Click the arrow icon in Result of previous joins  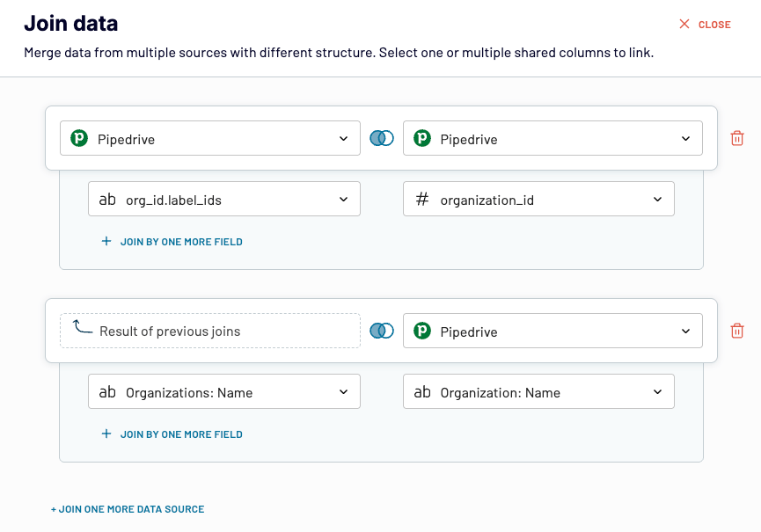pyautogui.click(x=82, y=327)
